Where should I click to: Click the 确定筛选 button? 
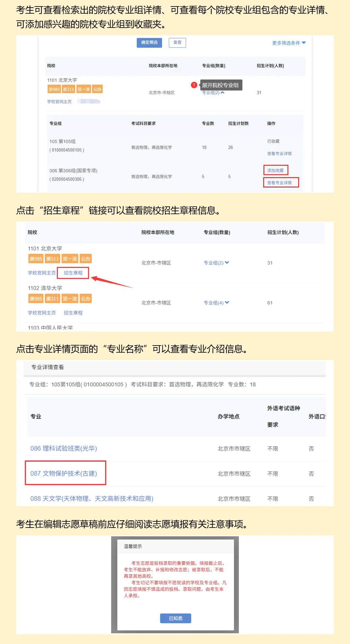(x=149, y=43)
